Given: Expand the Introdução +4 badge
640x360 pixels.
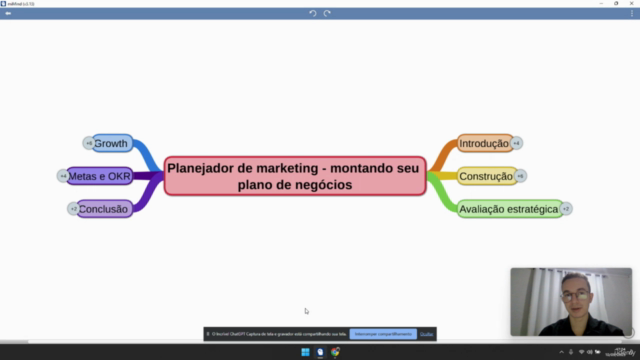Looking at the screenshot, I should coord(516,143).
